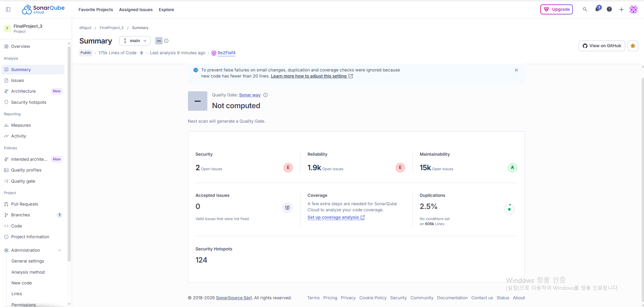Open Learn more how to adjust setting

(312, 76)
